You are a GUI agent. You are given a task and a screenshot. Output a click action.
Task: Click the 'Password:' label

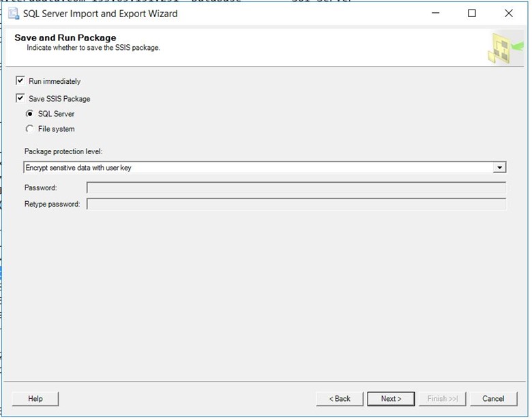pyautogui.click(x=41, y=187)
